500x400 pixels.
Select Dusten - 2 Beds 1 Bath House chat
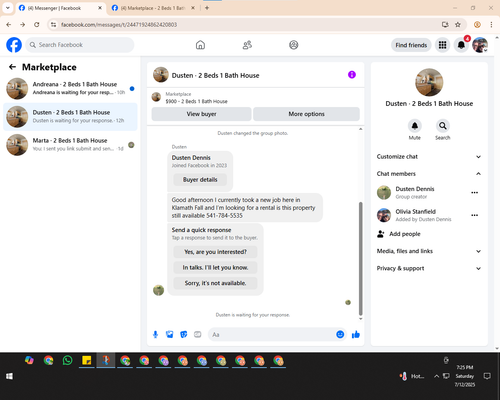point(70,117)
